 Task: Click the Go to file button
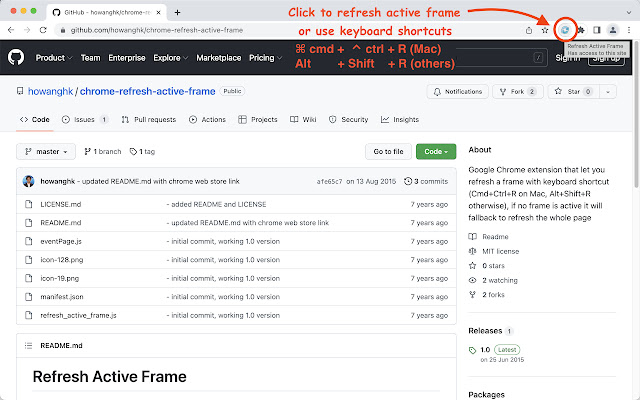388,151
